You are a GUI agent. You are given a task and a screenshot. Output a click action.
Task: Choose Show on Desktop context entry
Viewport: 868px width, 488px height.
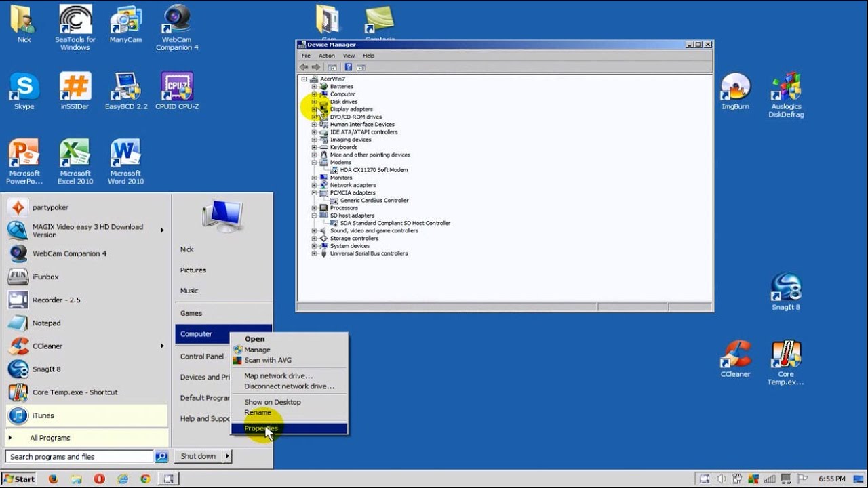click(290, 402)
